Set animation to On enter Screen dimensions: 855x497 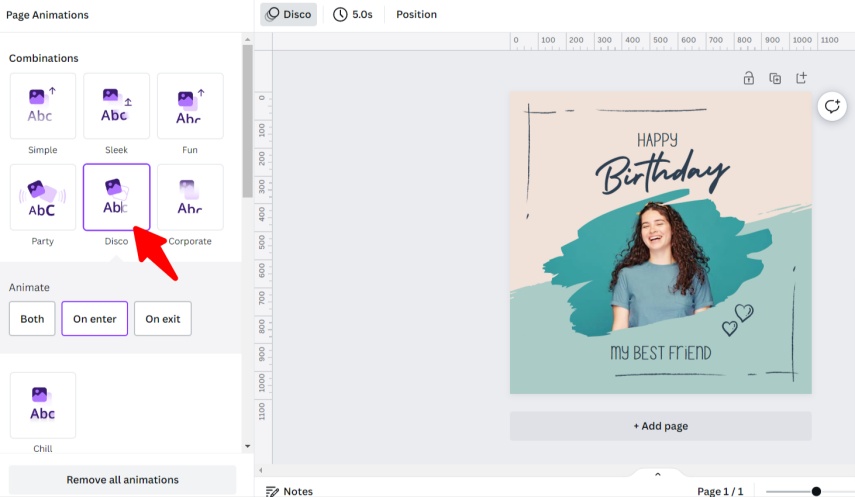(x=95, y=319)
